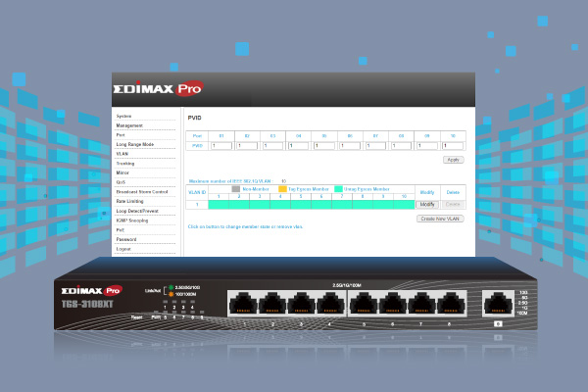Screen dimensions: 588x392
Task: Open the PoE menu item
Action: [x=120, y=230]
